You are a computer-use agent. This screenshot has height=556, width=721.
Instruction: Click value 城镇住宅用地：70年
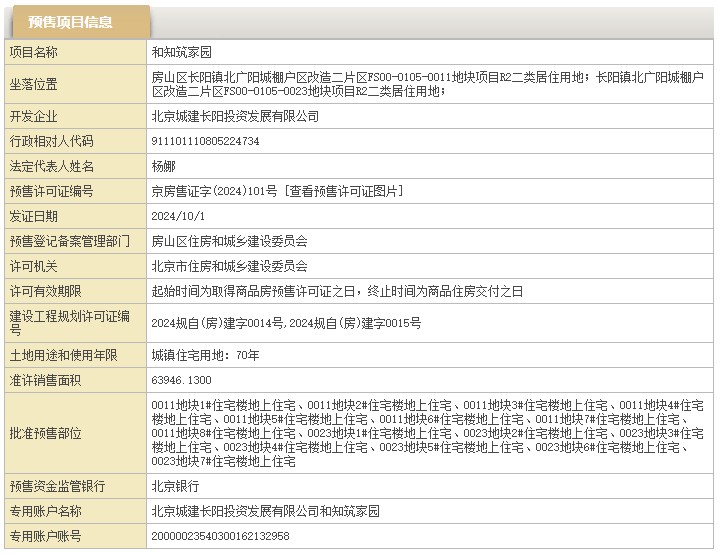point(206,355)
